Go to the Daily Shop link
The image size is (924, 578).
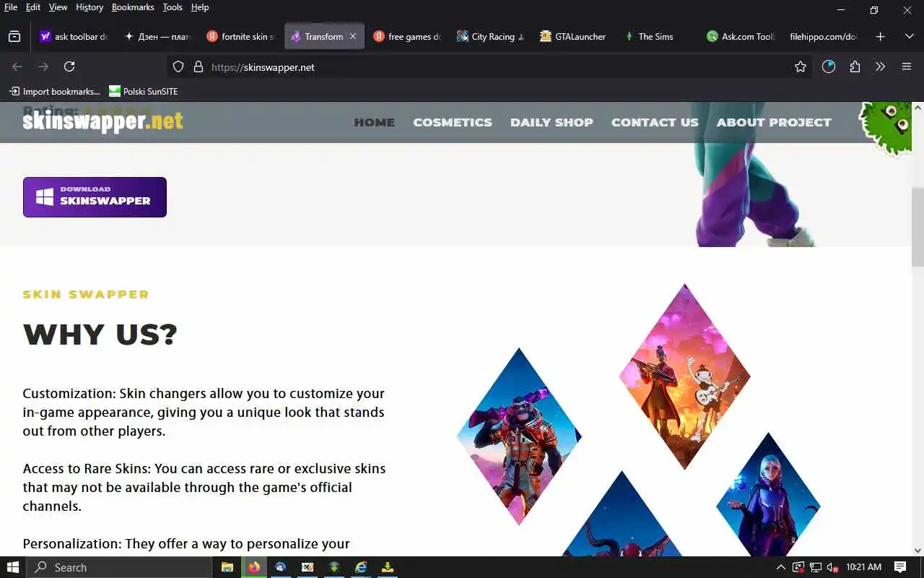tap(552, 122)
